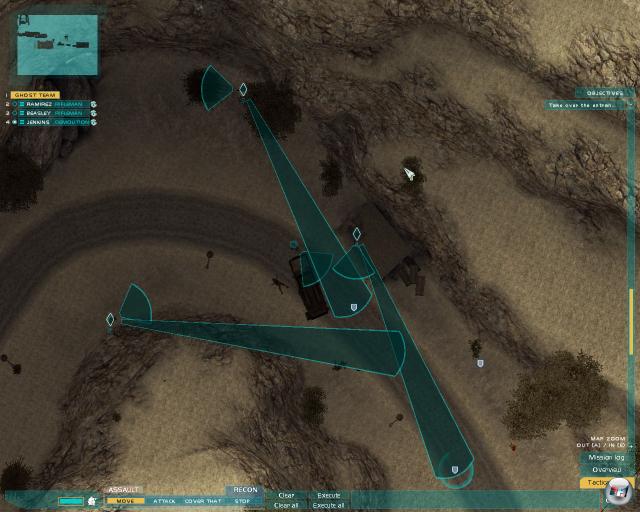Switch to the Overview tab
Screen dimensions: 640x512
point(607,470)
